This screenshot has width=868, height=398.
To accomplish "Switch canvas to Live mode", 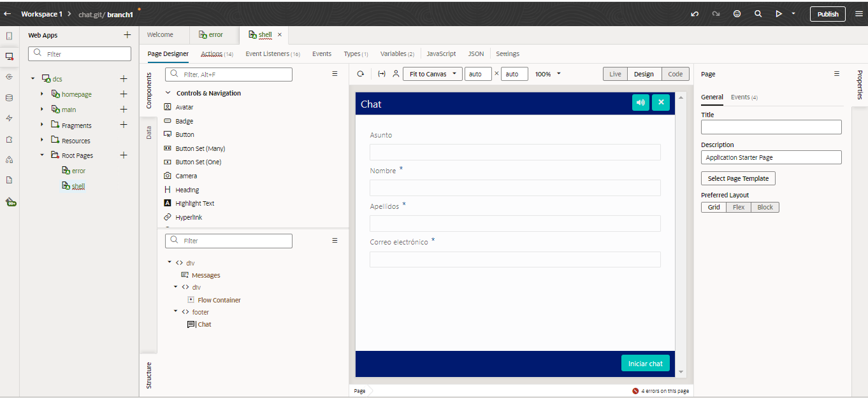I will pyautogui.click(x=615, y=74).
